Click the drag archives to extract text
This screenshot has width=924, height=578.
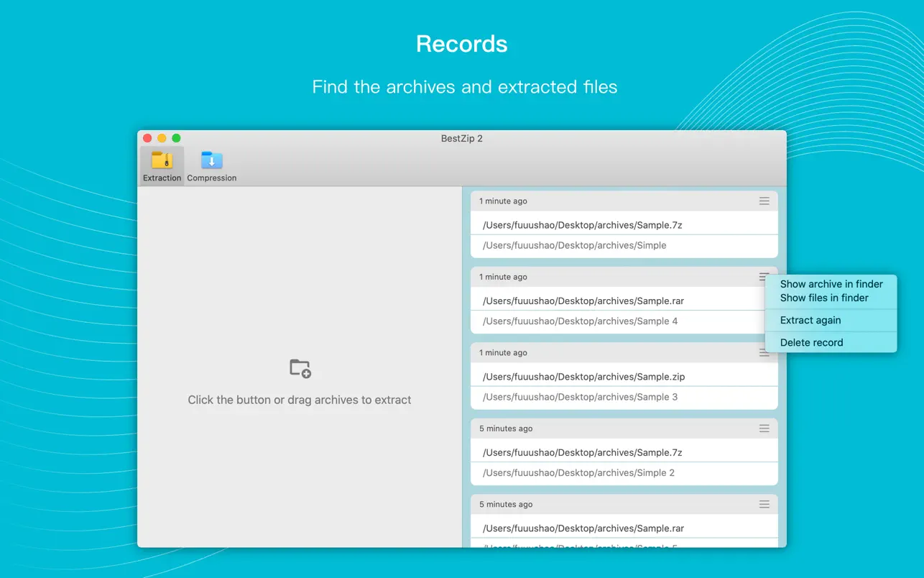pos(299,400)
